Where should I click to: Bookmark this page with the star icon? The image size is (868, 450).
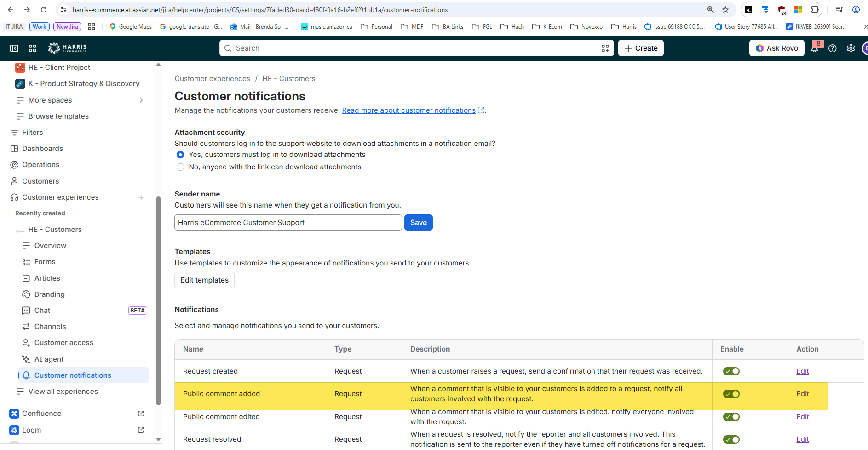pyautogui.click(x=725, y=10)
